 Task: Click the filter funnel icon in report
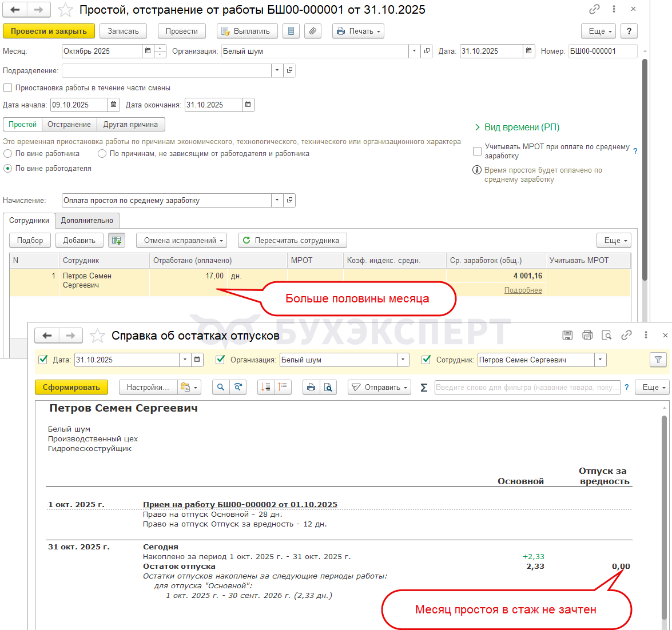click(x=658, y=360)
